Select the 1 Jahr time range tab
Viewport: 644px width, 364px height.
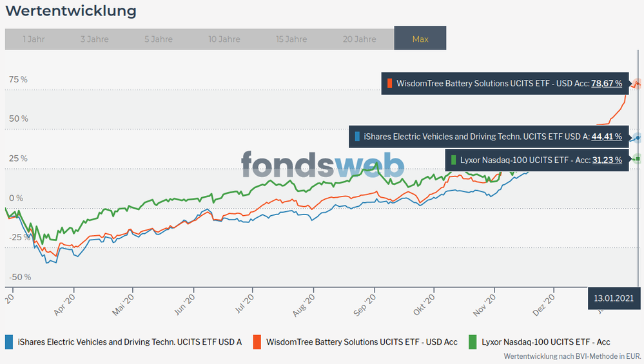click(34, 39)
